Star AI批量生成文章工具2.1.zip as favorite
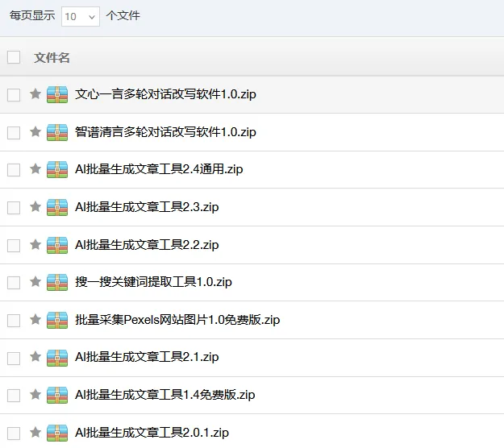Viewport: 504px width, 448px height. (35, 356)
